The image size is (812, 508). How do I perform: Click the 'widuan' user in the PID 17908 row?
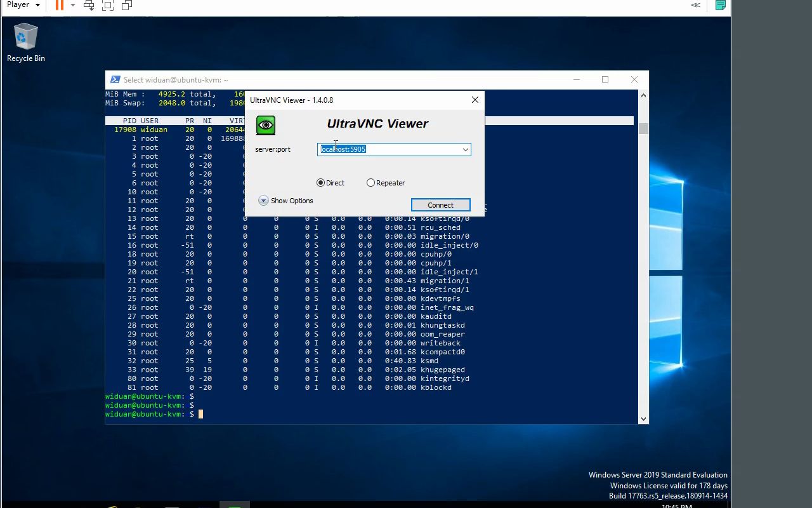point(154,130)
